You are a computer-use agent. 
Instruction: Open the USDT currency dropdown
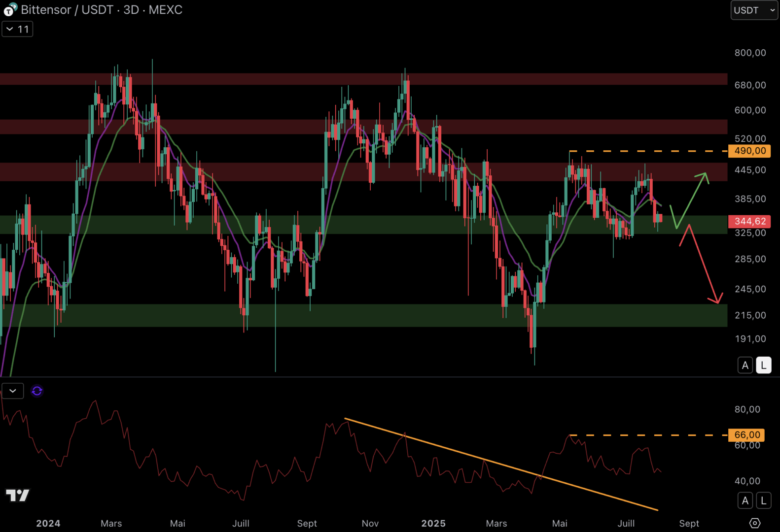[x=754, y=10]
